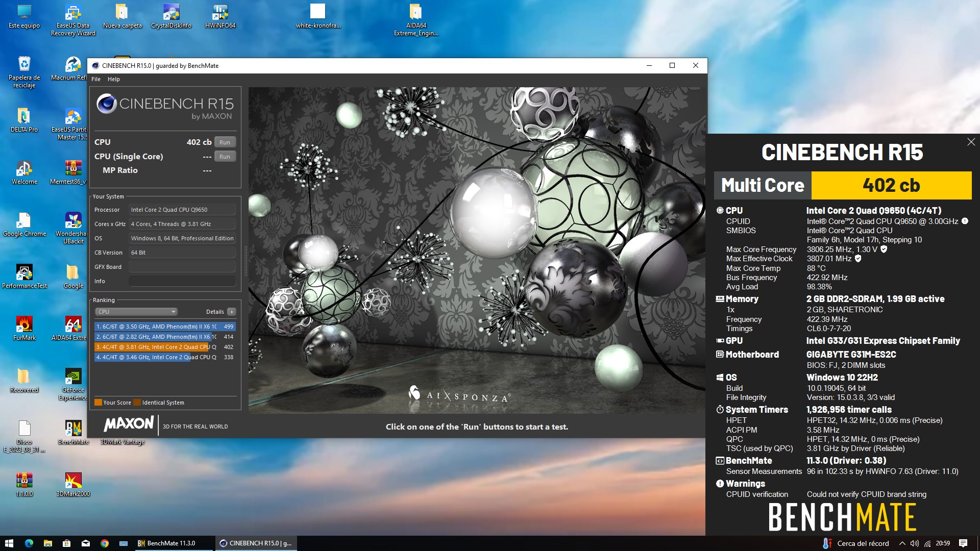Launch FurMark desktop icon

(x=24, y=329)
